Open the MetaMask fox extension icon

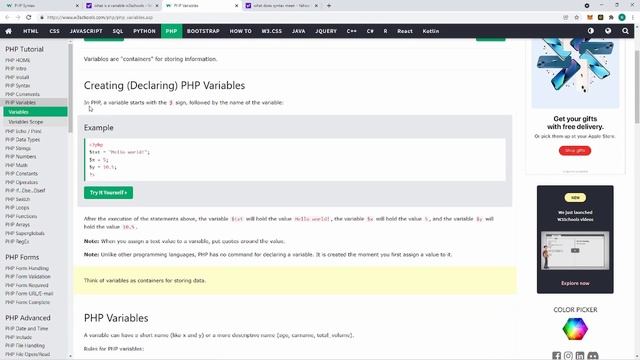pos(590,17)
